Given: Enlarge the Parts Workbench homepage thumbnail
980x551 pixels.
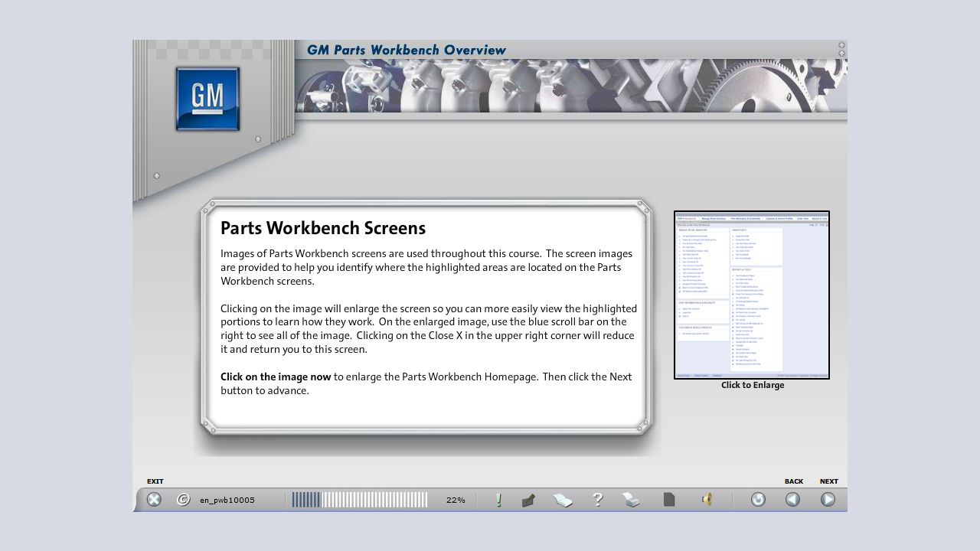Looking at the screenshot, I should click(x=751, y=295).
